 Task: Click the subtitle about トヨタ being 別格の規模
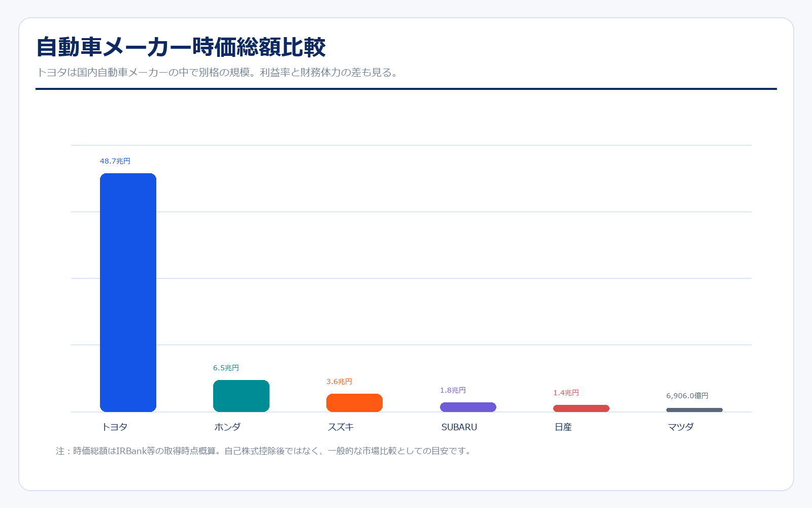click(219, 72)
